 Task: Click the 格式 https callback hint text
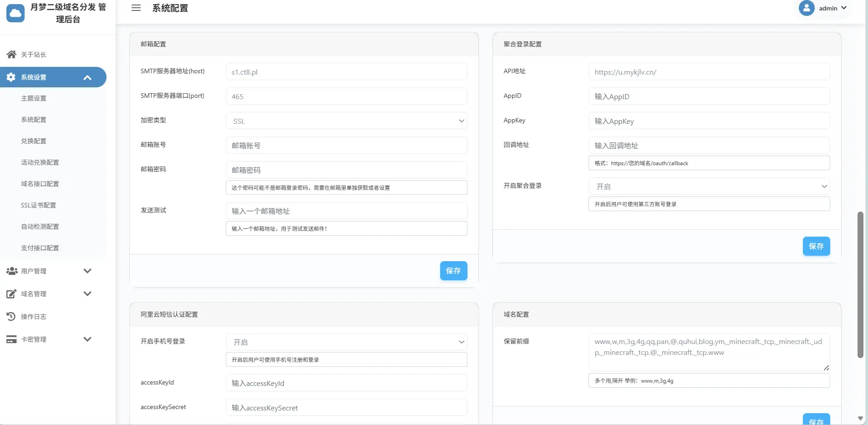click(641, 163)
